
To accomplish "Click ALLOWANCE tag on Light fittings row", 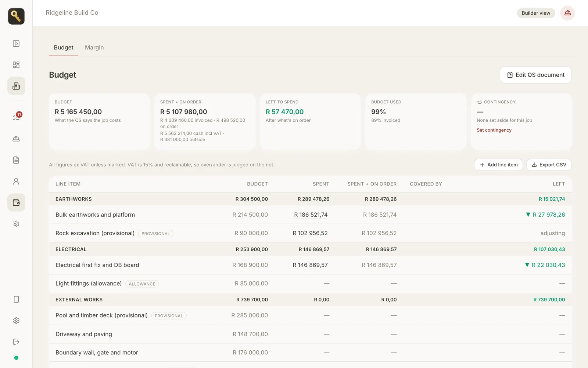I will pyautogui.click(x=142, y=284).
